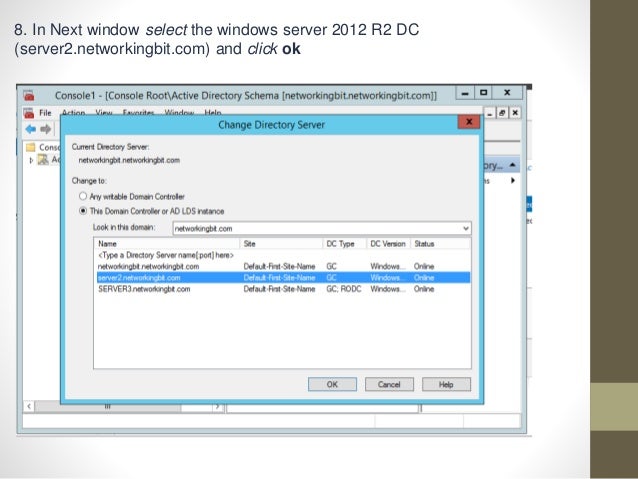Click OK in Change Directory Server dialog

coord(332,384)
